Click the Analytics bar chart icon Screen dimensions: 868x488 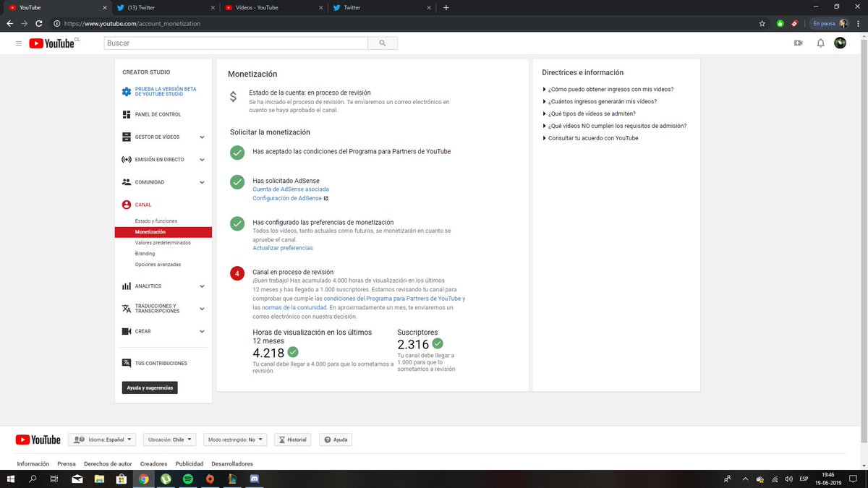(127, 286)
